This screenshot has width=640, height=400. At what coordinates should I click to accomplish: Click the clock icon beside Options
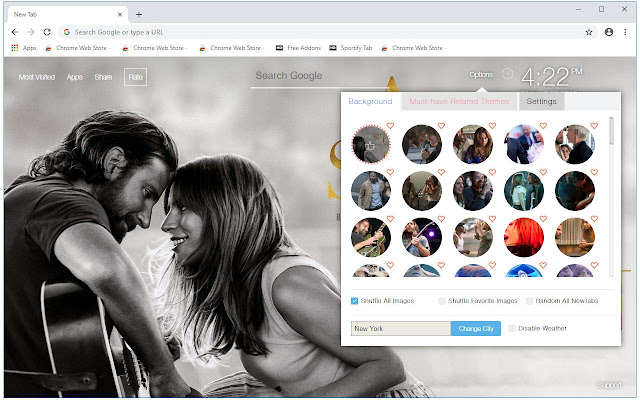tap(507, 74)
